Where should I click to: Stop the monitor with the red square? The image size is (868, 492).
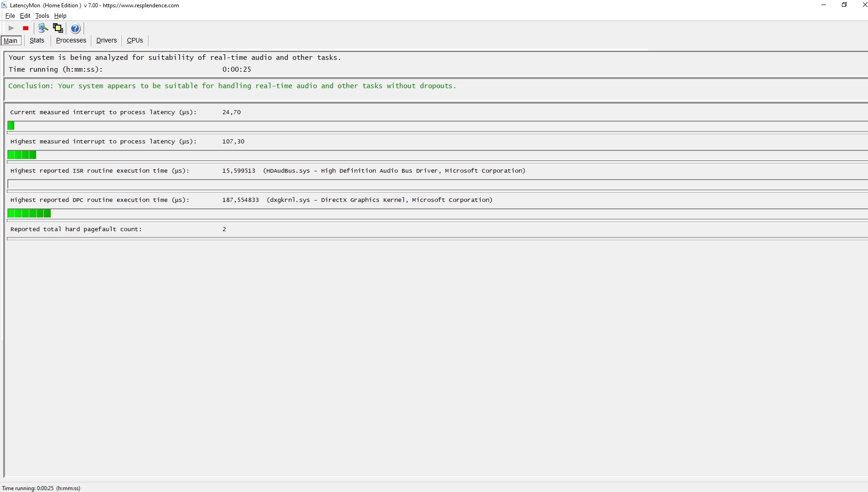[26, 28]
